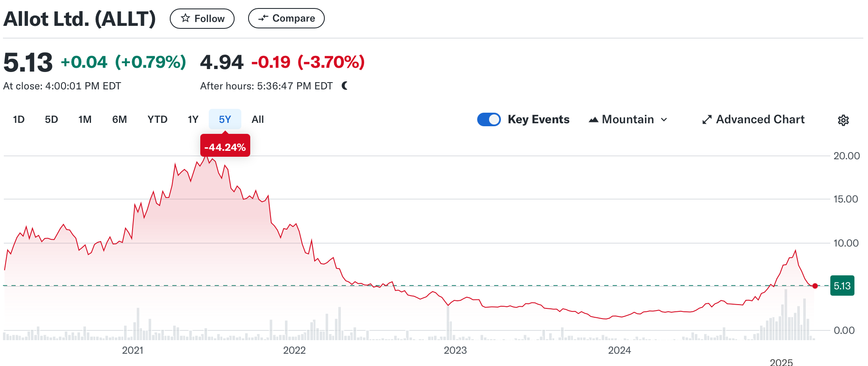Show All-time price history

[257, 119]
